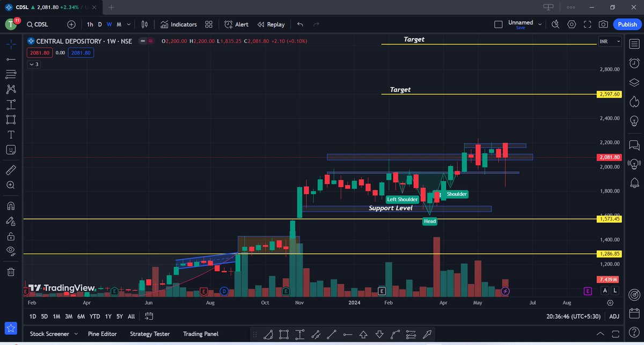
Task: Select arrow mark down in favorites toolbar
Action: 379,334
